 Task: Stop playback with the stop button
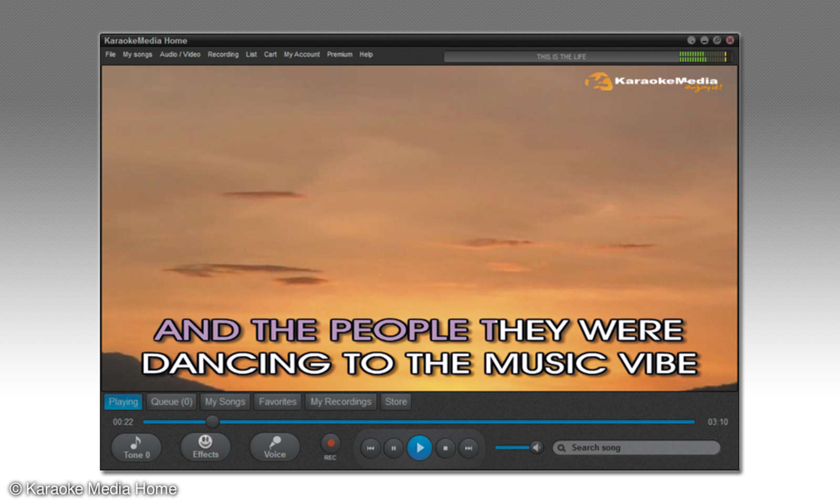pyautogui.click(x=445, y=448)
